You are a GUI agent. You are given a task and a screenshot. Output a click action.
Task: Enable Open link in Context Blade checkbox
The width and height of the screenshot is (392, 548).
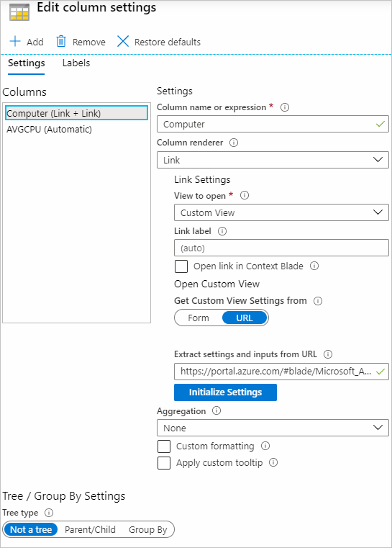pyautogui.click(x=181, y=266)
